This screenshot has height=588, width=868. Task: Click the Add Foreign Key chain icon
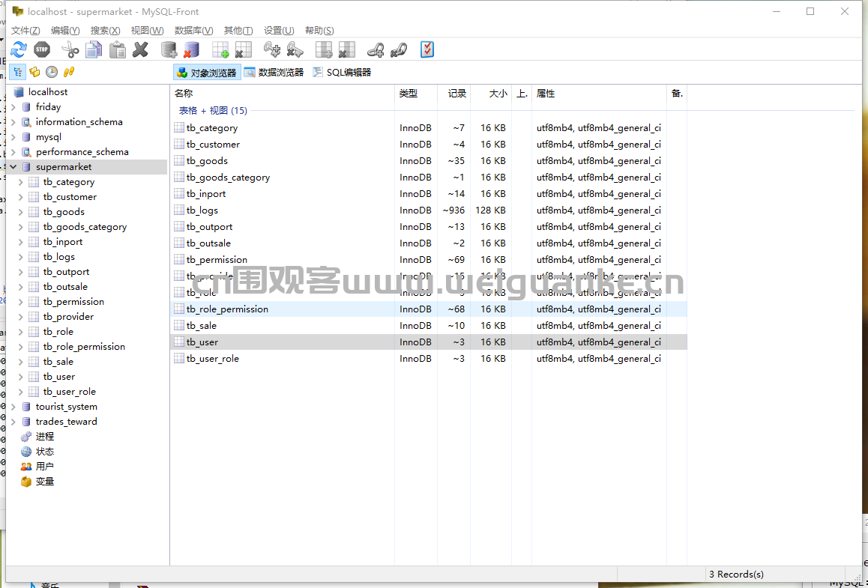[376, 50]
